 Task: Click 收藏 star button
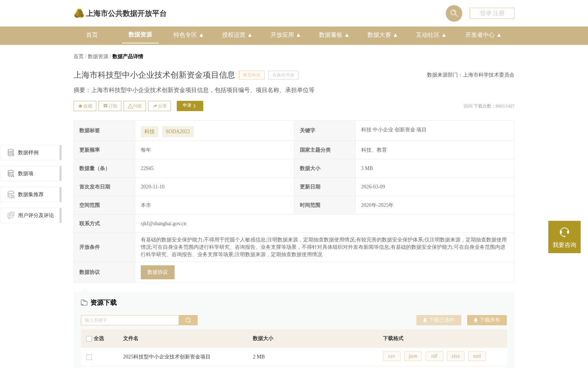[85, 106]
